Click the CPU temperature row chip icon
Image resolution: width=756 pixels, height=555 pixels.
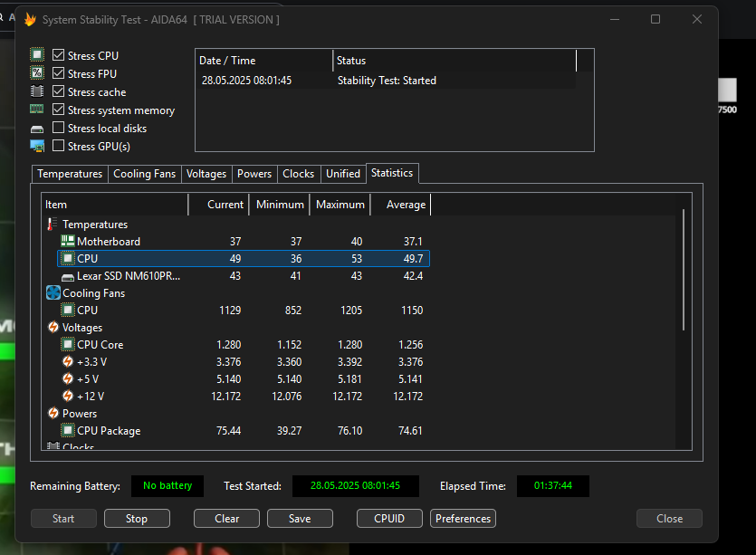[68, 258]
